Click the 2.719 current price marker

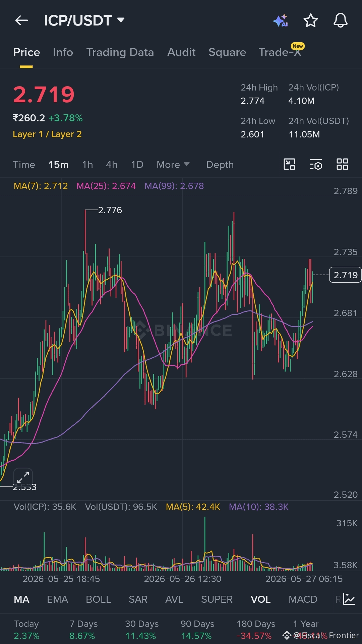tap(345, 275)
